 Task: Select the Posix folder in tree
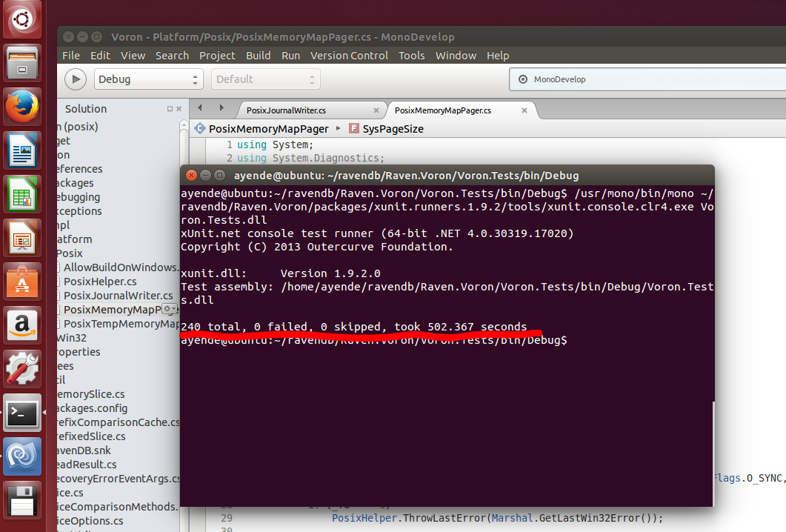pos(69,253)
